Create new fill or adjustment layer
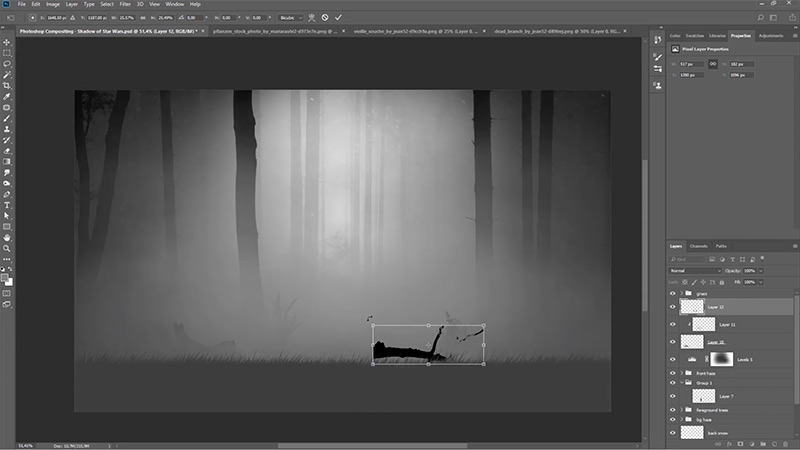This screenshot has width=800, height=450. 752,444
